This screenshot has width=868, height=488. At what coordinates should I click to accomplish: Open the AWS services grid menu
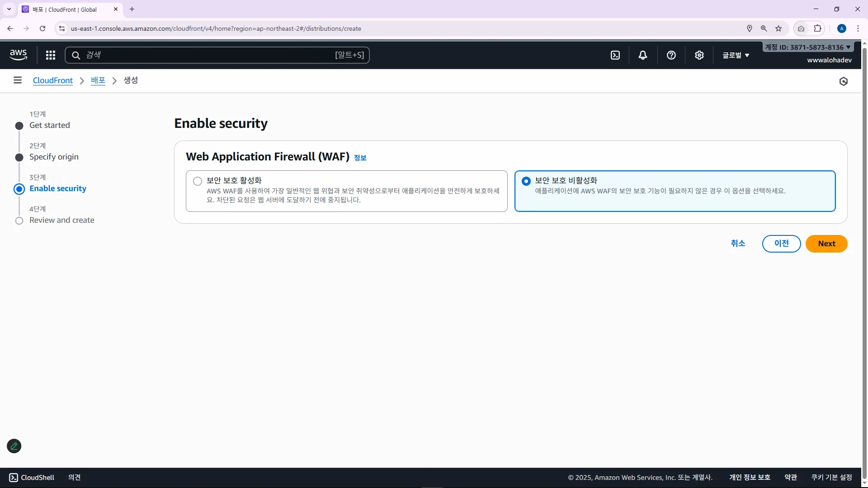tap(51, 55)
